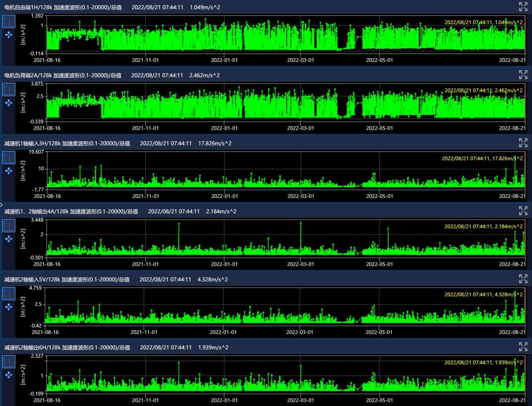This screenshot has height=406, width=532.
Task: Expand the 减速机1、2轴输出4A chart panel
Action: tap(523, 210)
